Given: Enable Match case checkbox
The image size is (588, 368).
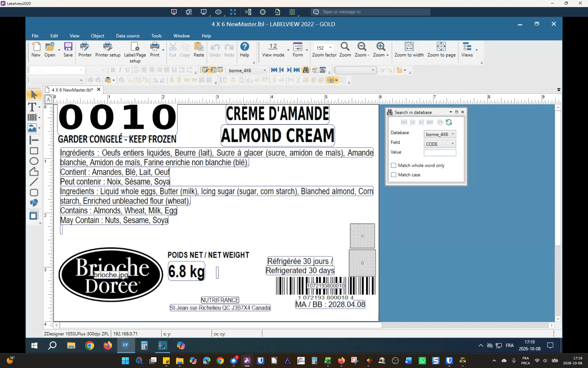Looking at the screenshot, I should point(394,175).
